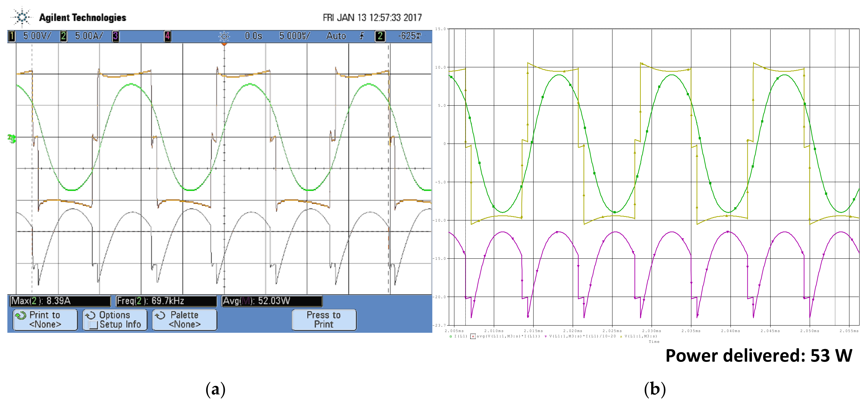
Task: Click the green square I(L1) legend marker
Action: pos(450,336)
